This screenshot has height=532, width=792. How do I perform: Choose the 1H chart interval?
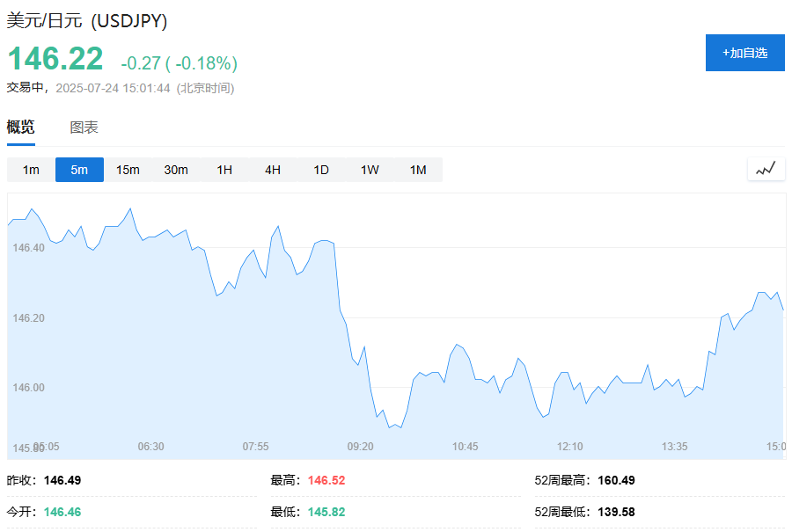(x=224, y=170)
